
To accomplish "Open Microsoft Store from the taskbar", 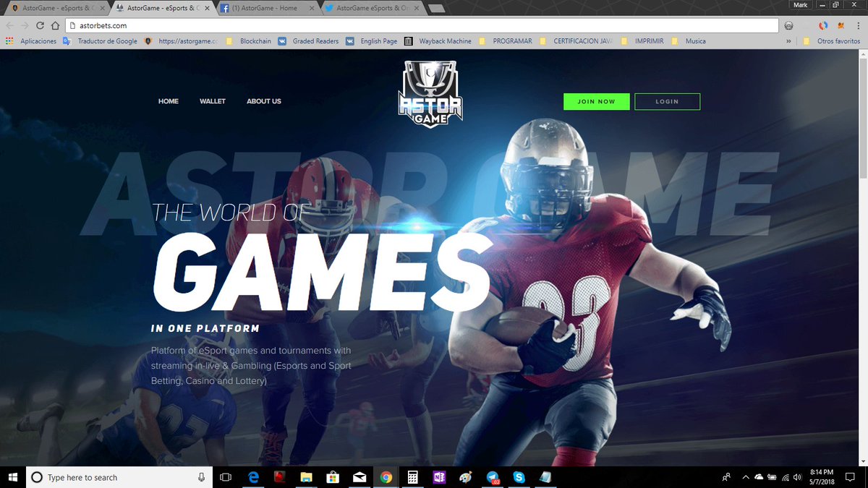I will click(x=333, y=477).
